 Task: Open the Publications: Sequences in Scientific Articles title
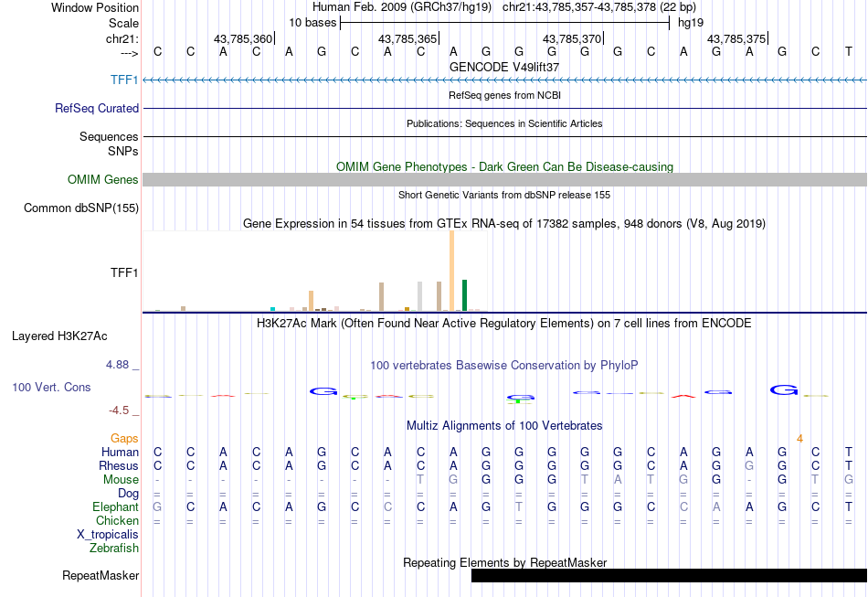coord(504,123)
